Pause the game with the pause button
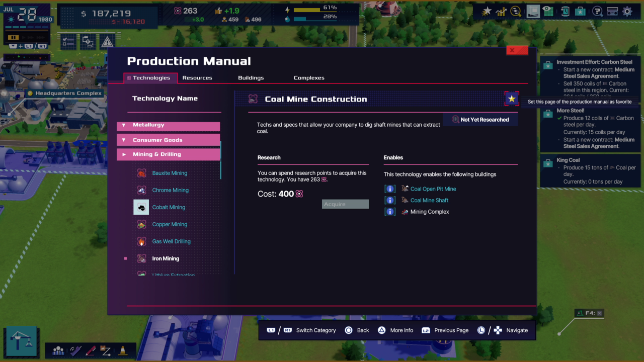Viewport: 644px width, 362px height. (14, 37)
